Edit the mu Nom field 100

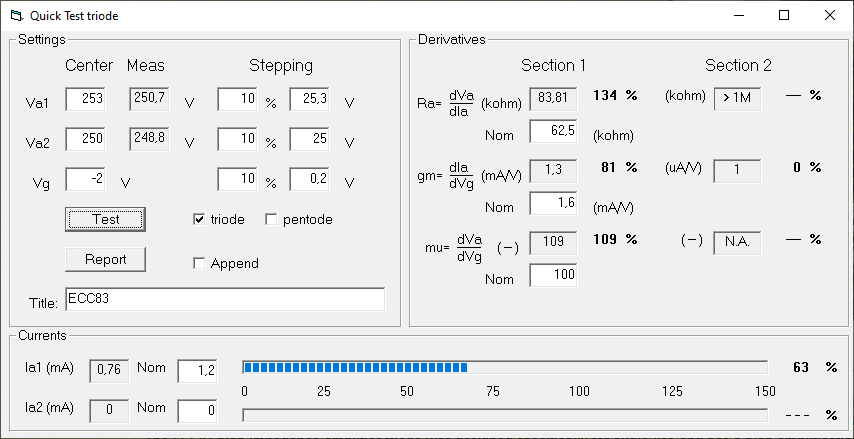pos(553,275)
